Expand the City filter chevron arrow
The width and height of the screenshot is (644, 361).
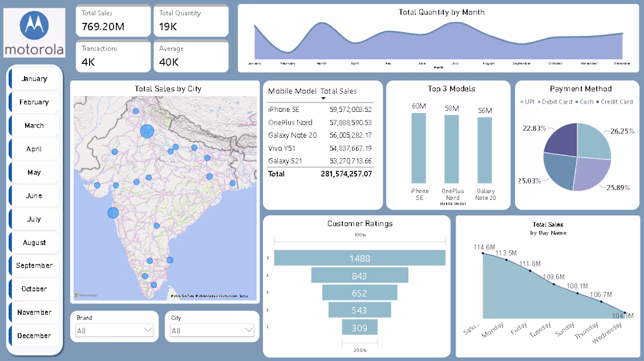(x=248, y=330)
